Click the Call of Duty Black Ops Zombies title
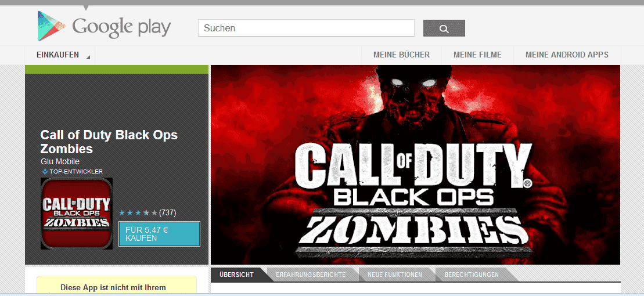 [x=109, y=142]
